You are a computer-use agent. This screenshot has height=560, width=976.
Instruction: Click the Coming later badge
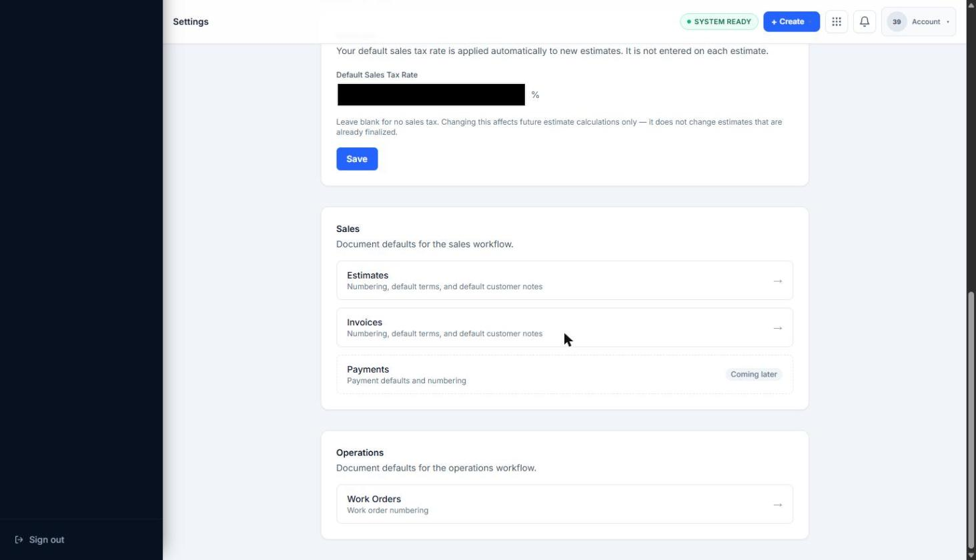(x=753, y=375)
